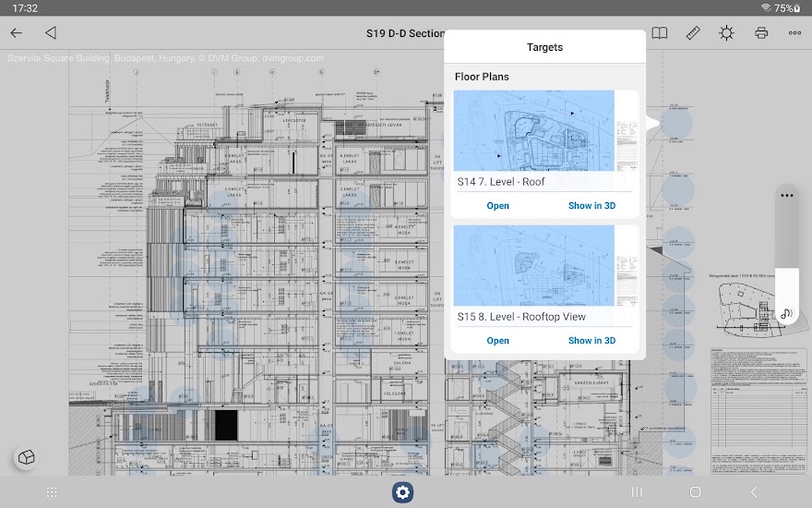Tap the back arrow in top bar
Viewport: 812px width, 508px height.
point(17,33)
